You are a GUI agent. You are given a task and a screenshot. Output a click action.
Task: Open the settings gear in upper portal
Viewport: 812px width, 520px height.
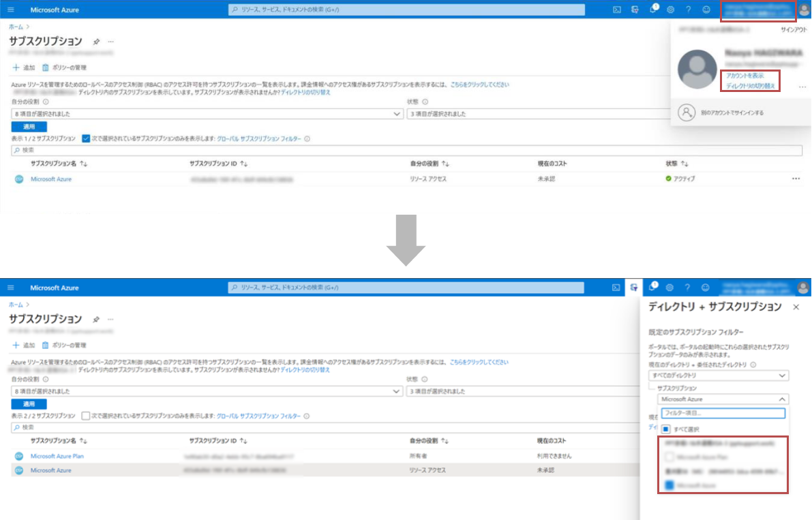[x=671, y=10]
